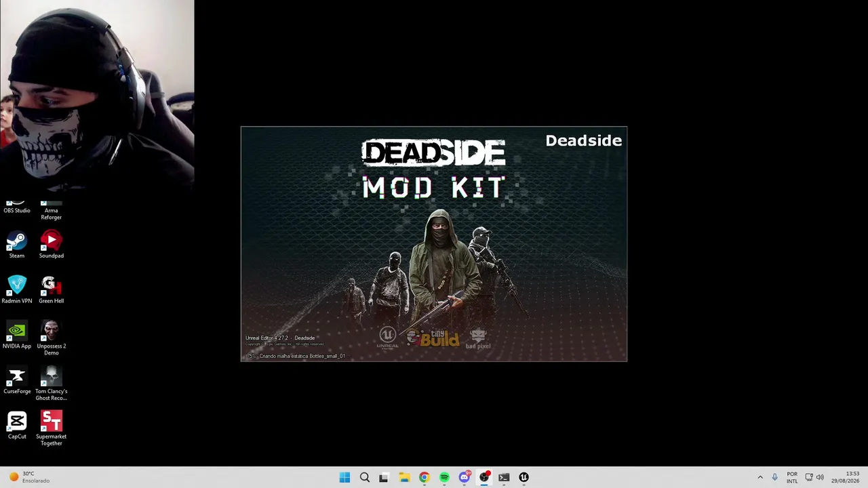Select the Arma Reforger desktop shortcut
The image size is (868, 488).
51,210
